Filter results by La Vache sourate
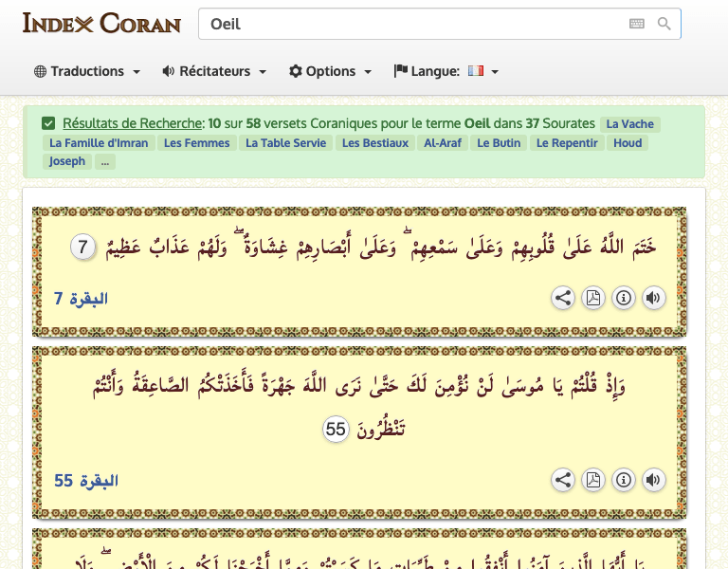 629,124
